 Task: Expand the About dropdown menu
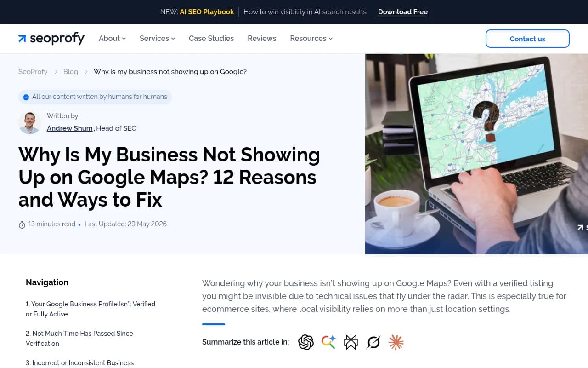112,39
